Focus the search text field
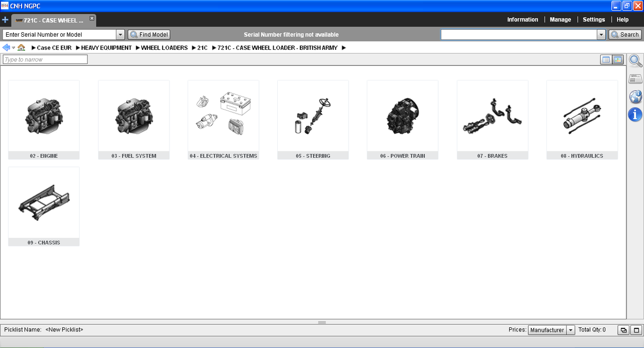This screenshot has width=644, height=348. [519, 35]
